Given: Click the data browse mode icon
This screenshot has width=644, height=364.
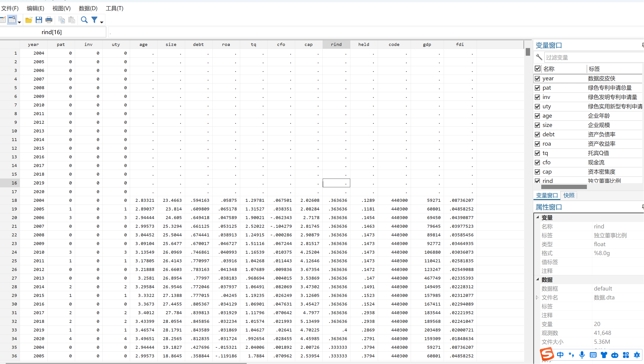Looking at the screenshot, I should (12, 20).
